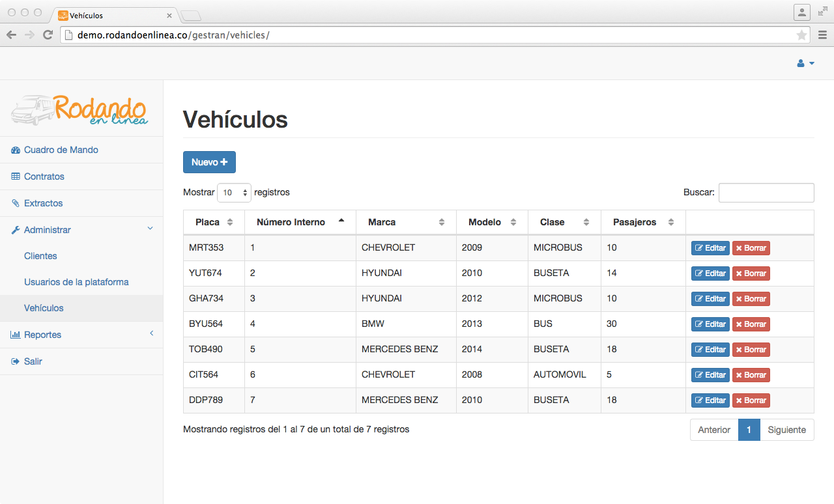This screenshot has height=504, width=834.
Task: Open Chrome hamburger menu
Action: point(822,35)
